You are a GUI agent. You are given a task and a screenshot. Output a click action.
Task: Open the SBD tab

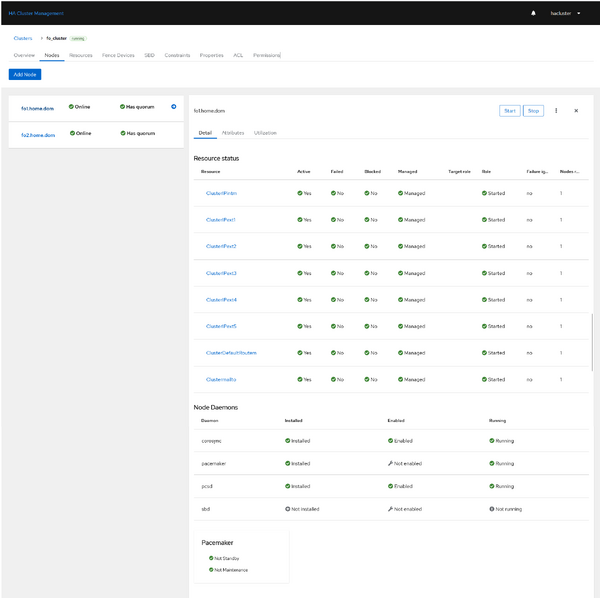[150, 55]
